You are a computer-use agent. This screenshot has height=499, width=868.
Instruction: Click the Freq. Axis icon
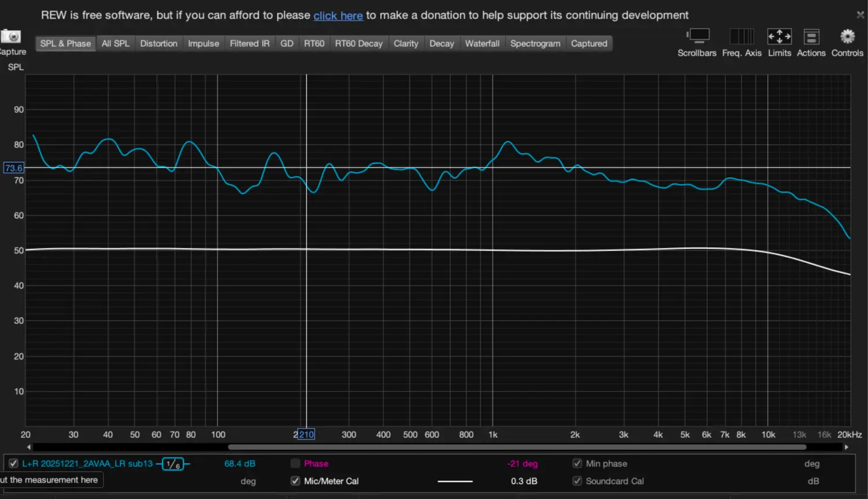[741, 36]
